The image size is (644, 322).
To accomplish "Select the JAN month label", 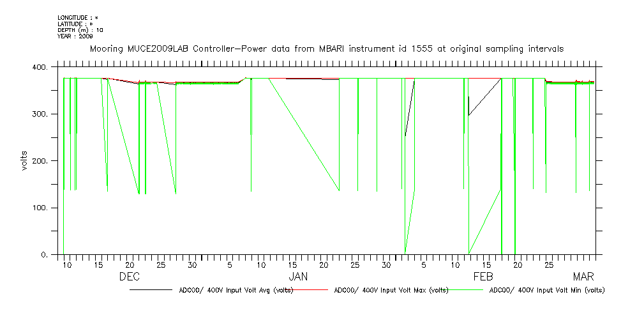I will pyautogui.click(x=299, y=277).
